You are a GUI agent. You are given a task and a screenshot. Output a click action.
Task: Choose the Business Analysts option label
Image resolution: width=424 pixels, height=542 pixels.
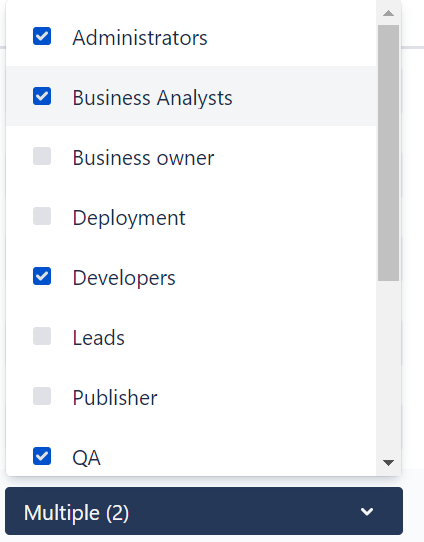pos(152,97)
